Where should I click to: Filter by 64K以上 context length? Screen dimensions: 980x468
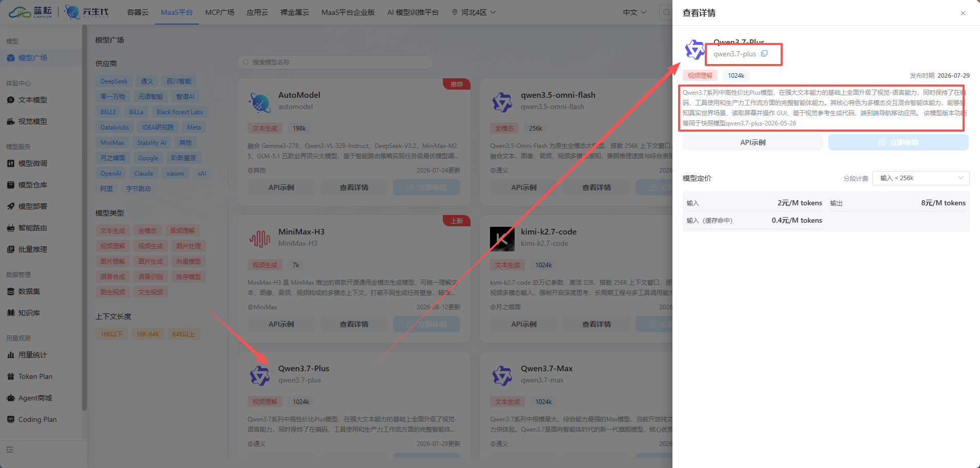pos(183,334)
